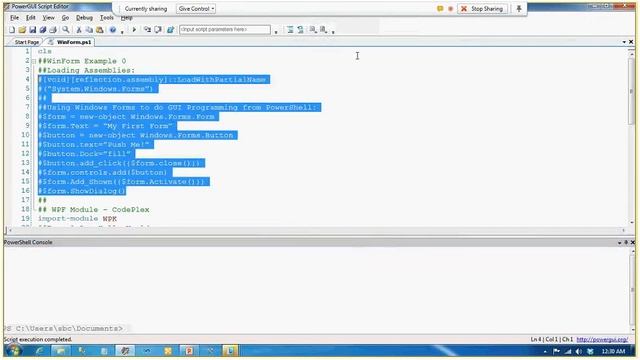This screenshot has width=640, height=360.
Task: Click the 'cls' line in editor
Action: 44,51
